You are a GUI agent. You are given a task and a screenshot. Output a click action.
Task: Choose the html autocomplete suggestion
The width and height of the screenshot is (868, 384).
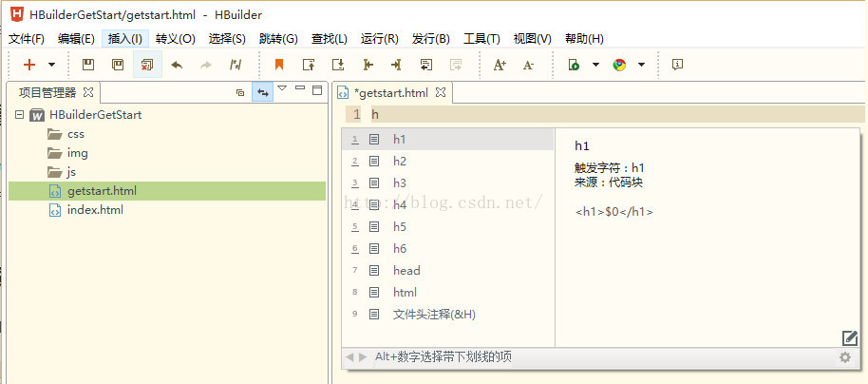[448, 293]
